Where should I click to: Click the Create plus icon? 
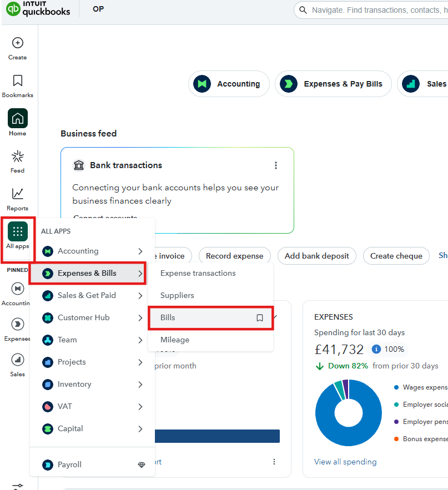click(x=18, y=43)
